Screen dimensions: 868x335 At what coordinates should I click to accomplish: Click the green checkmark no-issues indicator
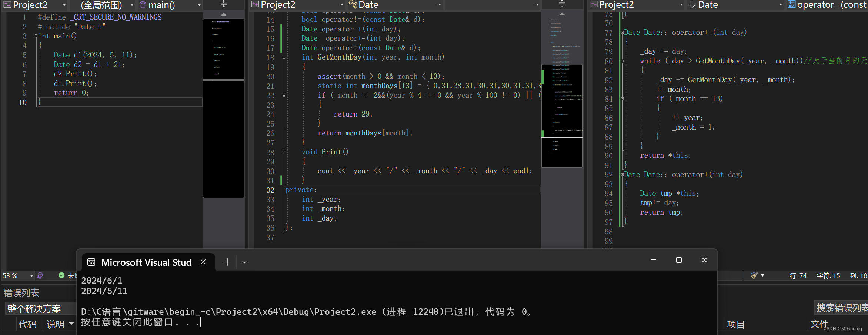pos(61,275)
